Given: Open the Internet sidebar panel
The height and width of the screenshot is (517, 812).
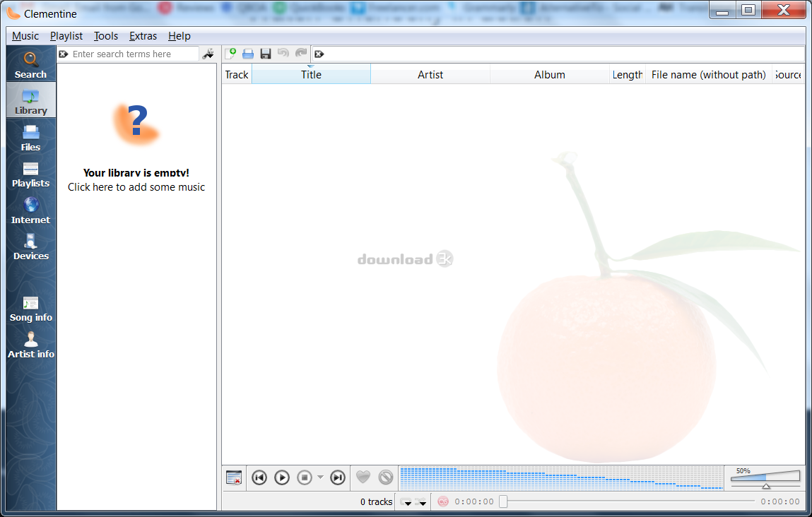Looking at the screenshot, I should (x=30, y=210).
